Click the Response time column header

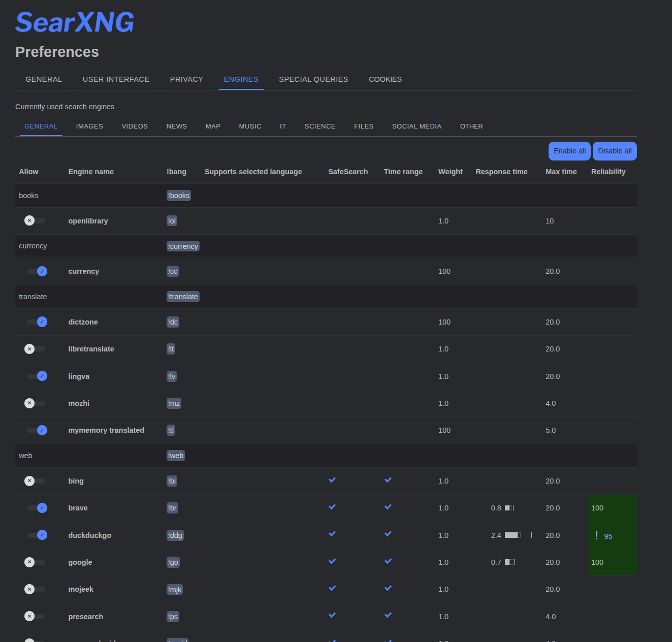click(501, 172)
